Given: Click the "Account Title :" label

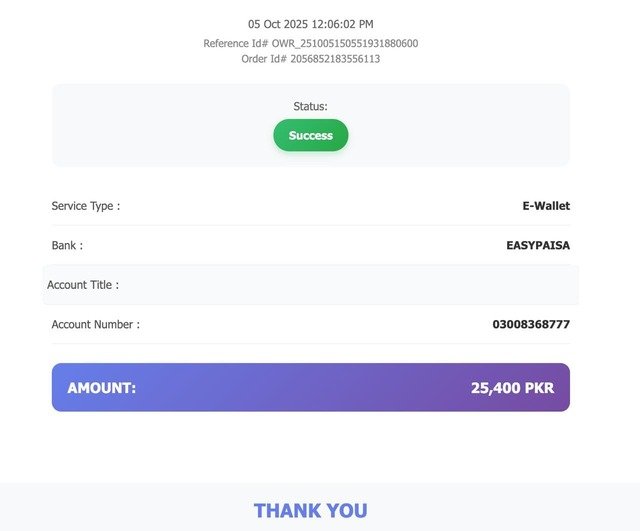Looking at the screenshot, I should [x=83, y=285].
